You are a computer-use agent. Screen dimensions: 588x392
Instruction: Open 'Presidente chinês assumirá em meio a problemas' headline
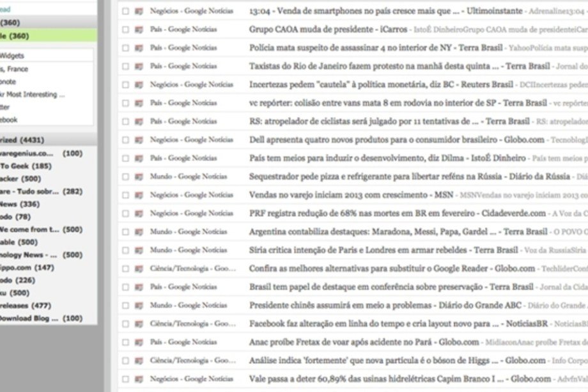pyautogui.click(x=385, y=305)
